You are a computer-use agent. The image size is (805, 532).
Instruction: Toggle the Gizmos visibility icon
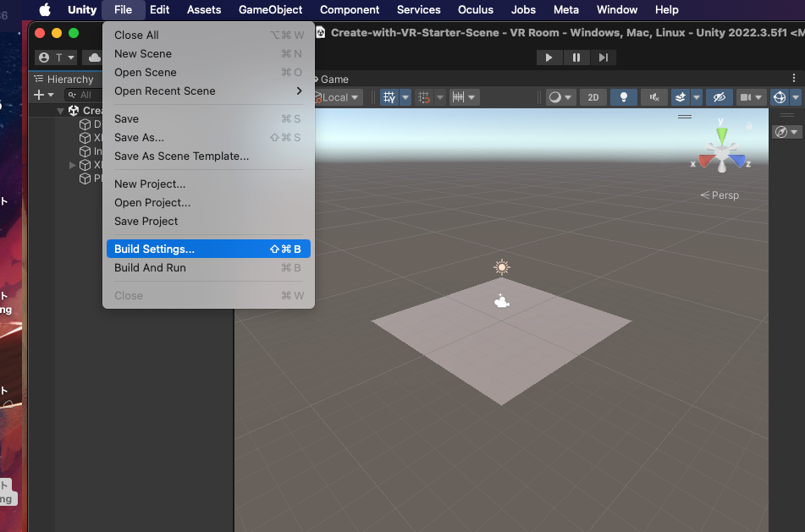[780, 97]
